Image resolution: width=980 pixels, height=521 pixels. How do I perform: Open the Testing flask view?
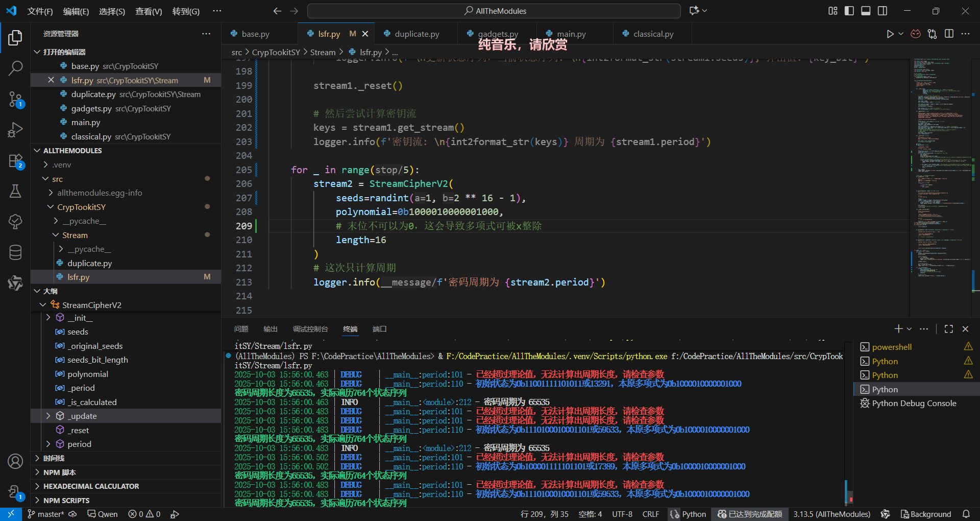[15, 192]
